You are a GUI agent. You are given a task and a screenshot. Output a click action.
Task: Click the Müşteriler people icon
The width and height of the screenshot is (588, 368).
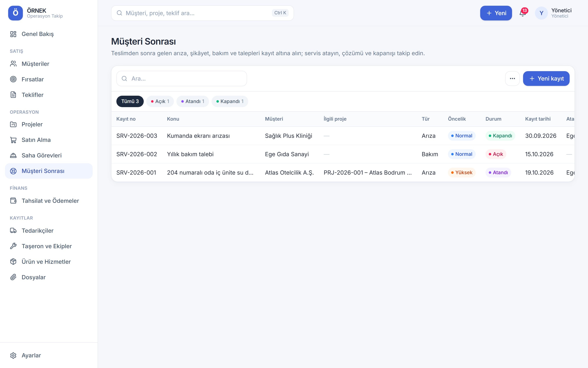13,64
